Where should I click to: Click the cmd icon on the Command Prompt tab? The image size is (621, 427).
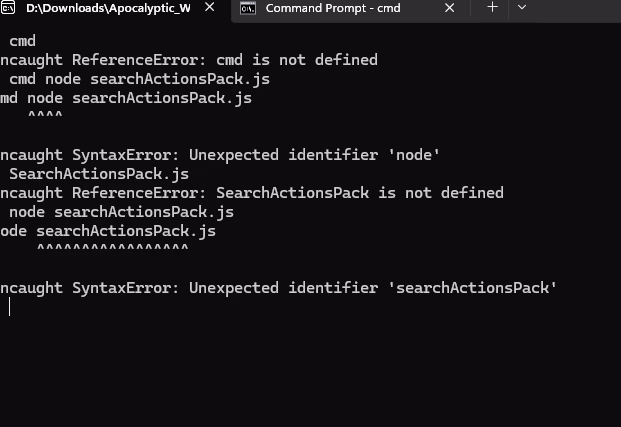[x=247, y=9]
